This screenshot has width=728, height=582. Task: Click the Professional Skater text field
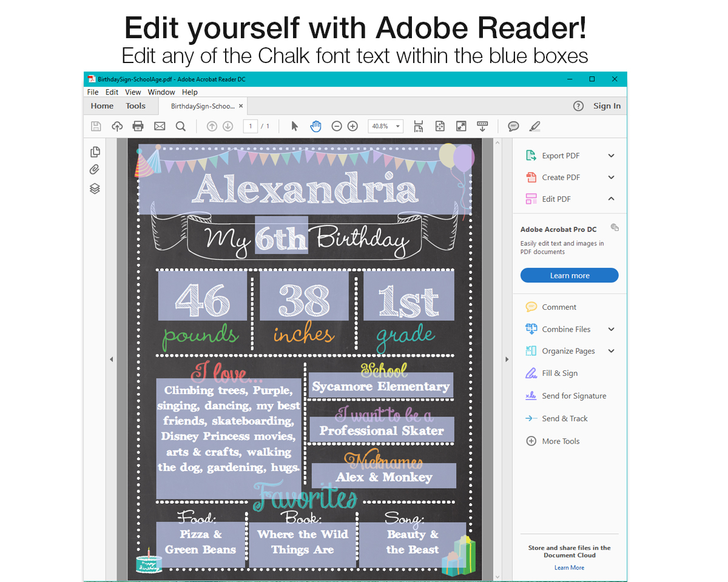pyautogui.click(x=382, y=430)
